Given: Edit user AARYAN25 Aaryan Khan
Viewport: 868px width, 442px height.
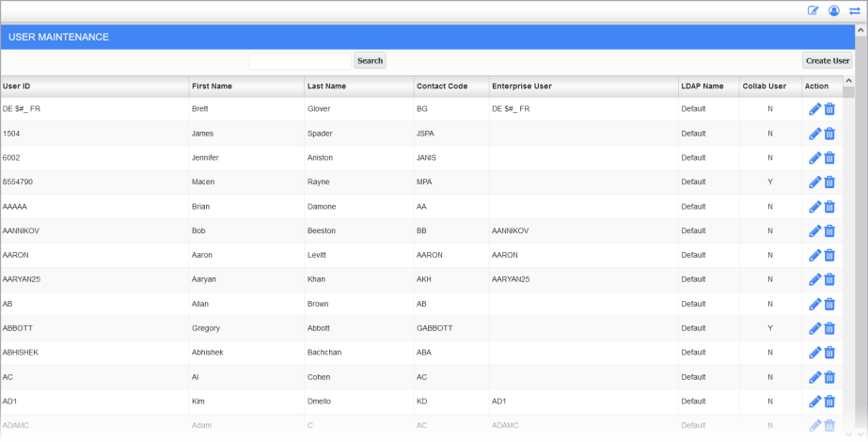Looking at the screenshot, I should pos(814,279).
